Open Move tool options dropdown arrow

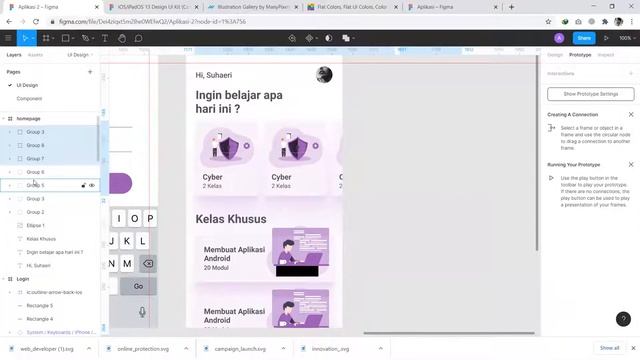(x=33, y=38)
